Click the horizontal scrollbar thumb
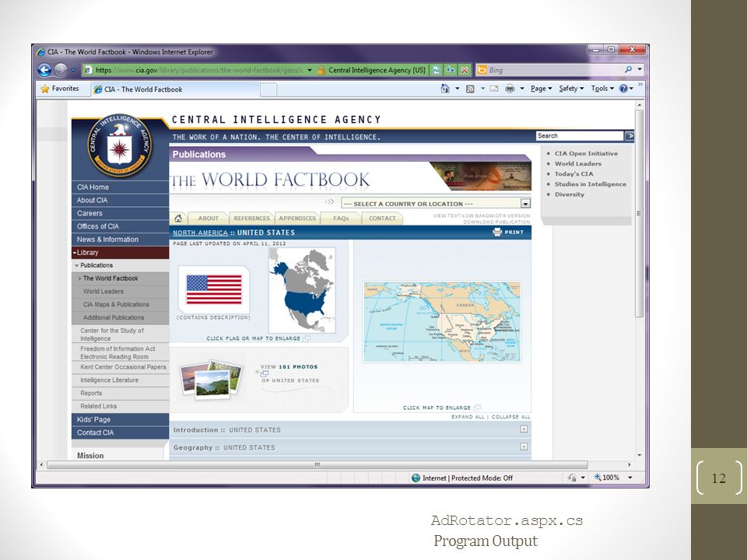 coord(317,464)
